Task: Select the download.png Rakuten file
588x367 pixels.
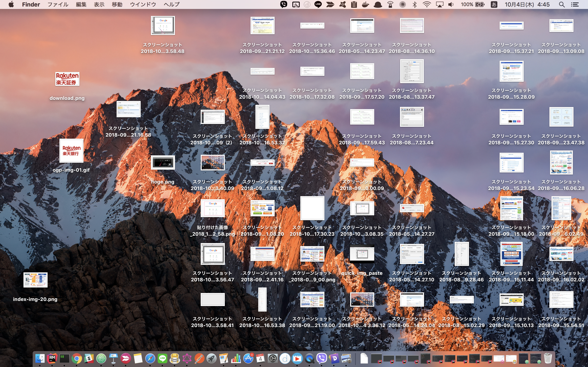Action: click(67, 79)
